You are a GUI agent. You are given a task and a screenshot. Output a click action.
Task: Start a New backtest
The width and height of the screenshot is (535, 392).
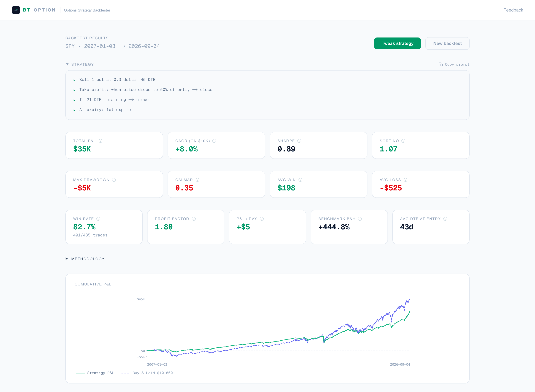click(x=447, y=43)
